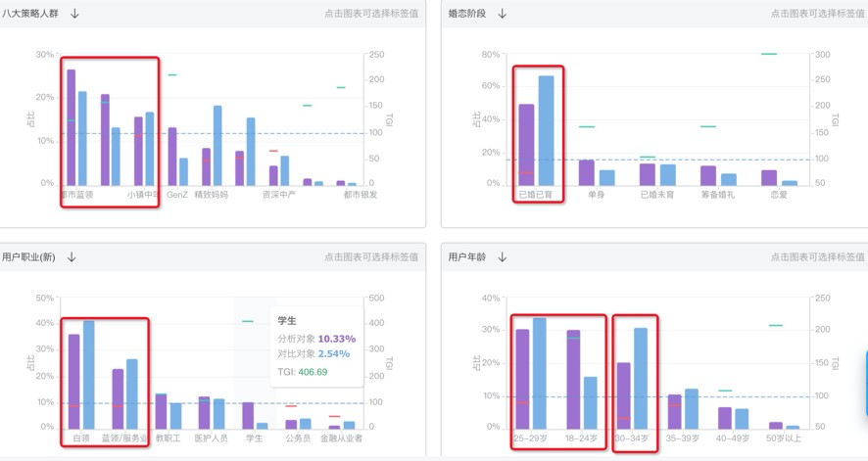Click the purple 50岁以上 age bar
This screenshot has width=868, height=461.
pos(775,425)
